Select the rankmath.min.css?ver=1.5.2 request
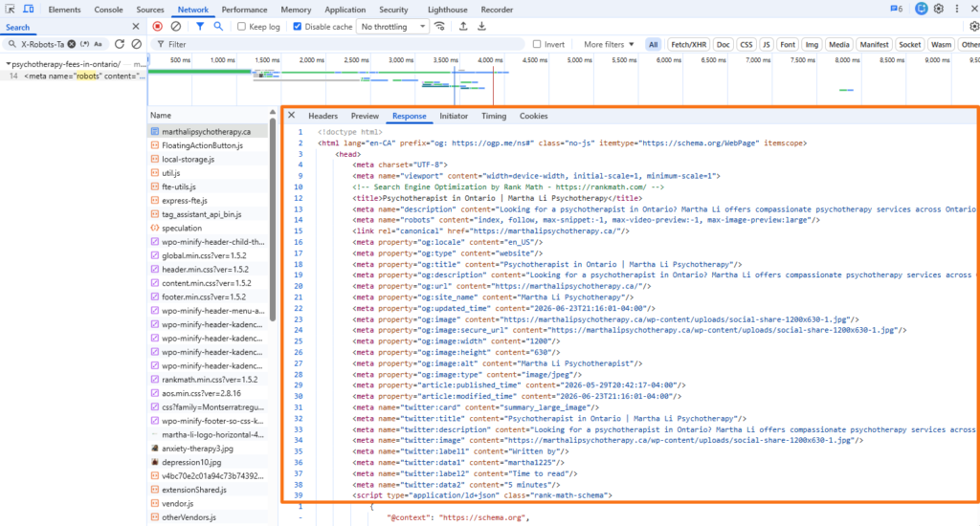Image resolution: width=980 pixels, height=526 pixels. pyautogui.click(x=208, y=379)
